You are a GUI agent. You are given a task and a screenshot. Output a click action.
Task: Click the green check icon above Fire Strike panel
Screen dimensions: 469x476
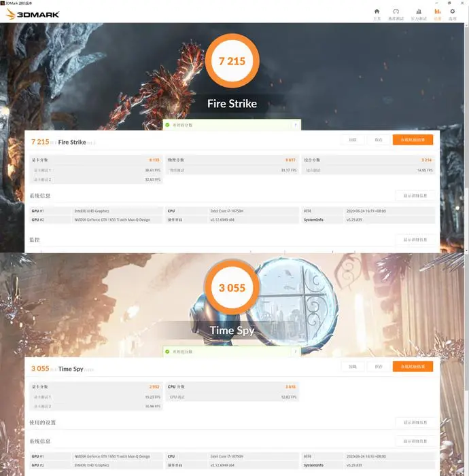167,125
